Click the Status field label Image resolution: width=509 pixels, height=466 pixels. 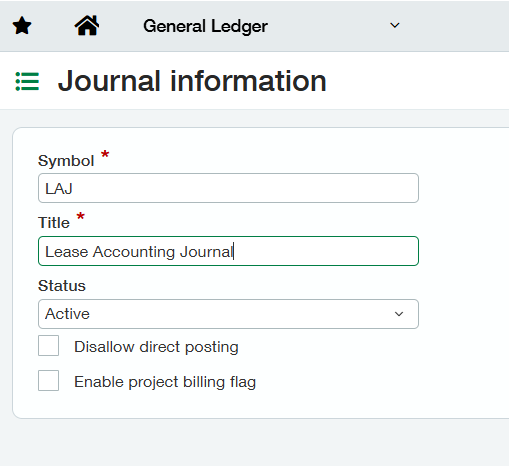62,286
